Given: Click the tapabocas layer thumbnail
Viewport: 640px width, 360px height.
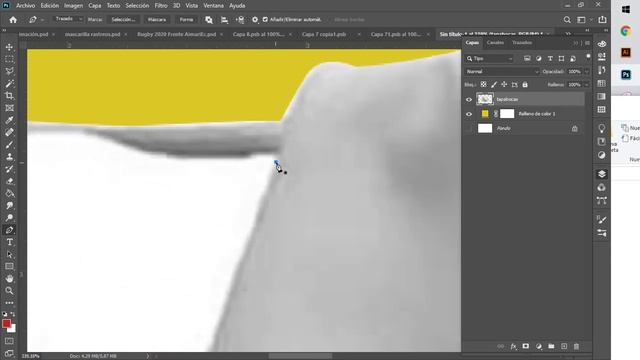Looking at the screenshot, I should [x=485, y=99].
